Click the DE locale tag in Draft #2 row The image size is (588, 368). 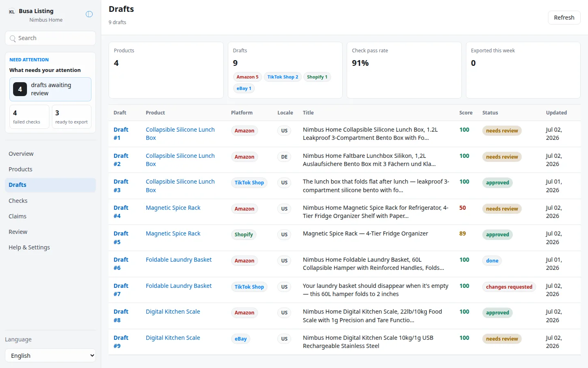click(284, 157)
